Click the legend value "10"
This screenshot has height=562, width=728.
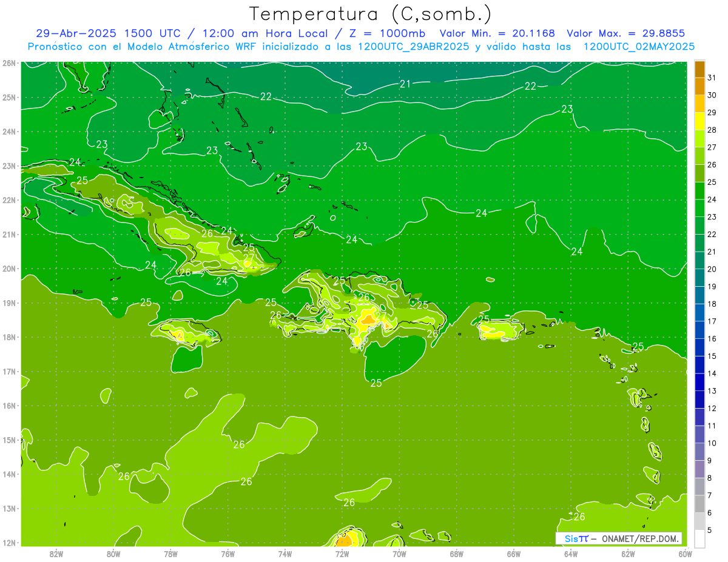pyautogui.click(x=712, y=443)
